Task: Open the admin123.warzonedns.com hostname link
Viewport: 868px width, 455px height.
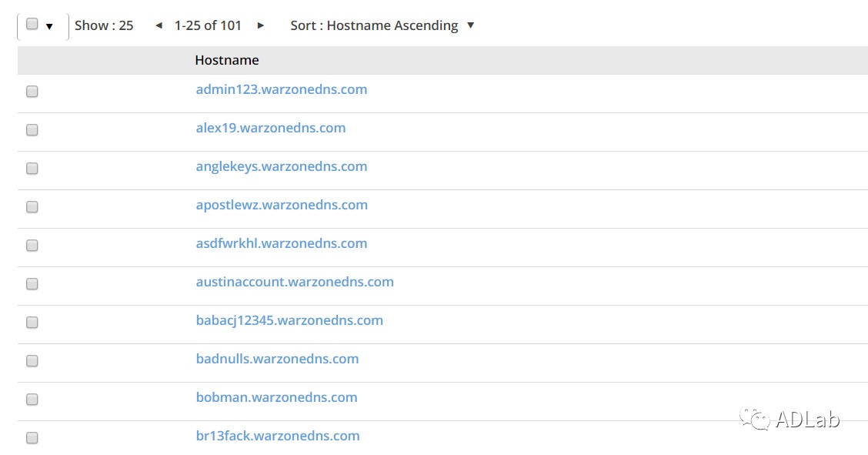Action: coord(282,89)
